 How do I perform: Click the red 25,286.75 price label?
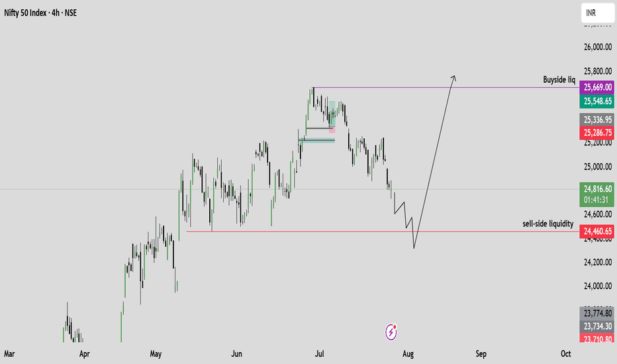coord(597,133)
